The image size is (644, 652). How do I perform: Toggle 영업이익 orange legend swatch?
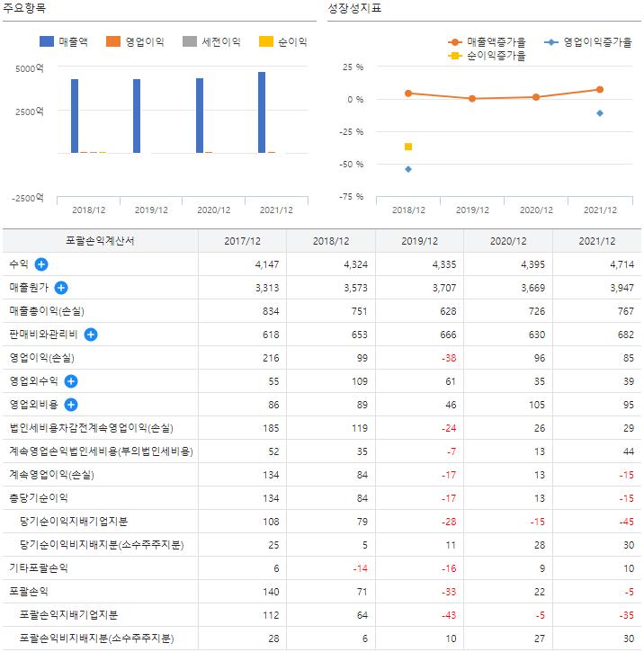(113, 41)
